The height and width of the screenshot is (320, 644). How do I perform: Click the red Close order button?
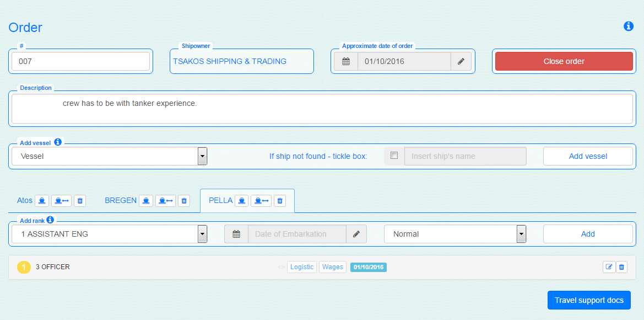(x=564, y=61)
